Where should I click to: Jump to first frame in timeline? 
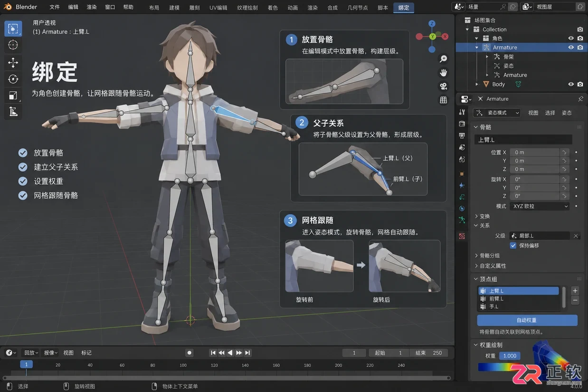[x=213, y=353]
